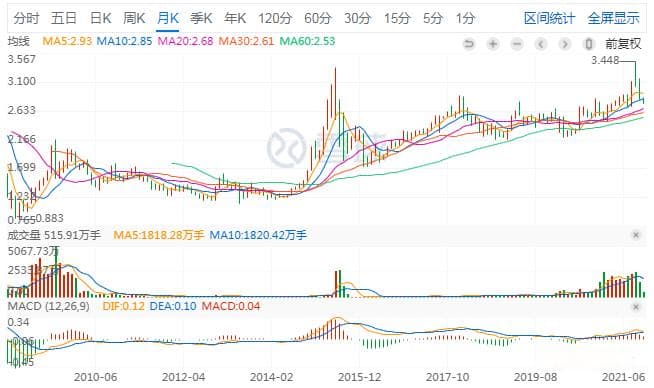Click the tall green volume bar in 2015
The height and width of the screenshot is (388, 654).
(340, 284)
